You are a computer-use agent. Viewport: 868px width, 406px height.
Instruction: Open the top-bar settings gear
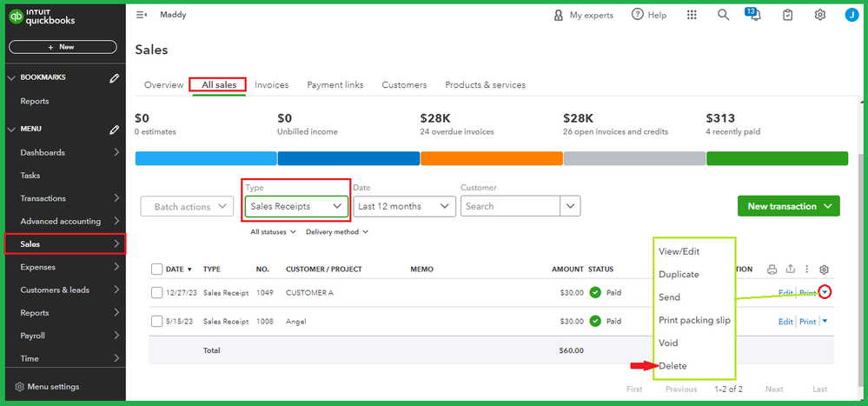[x=820, y=15]
